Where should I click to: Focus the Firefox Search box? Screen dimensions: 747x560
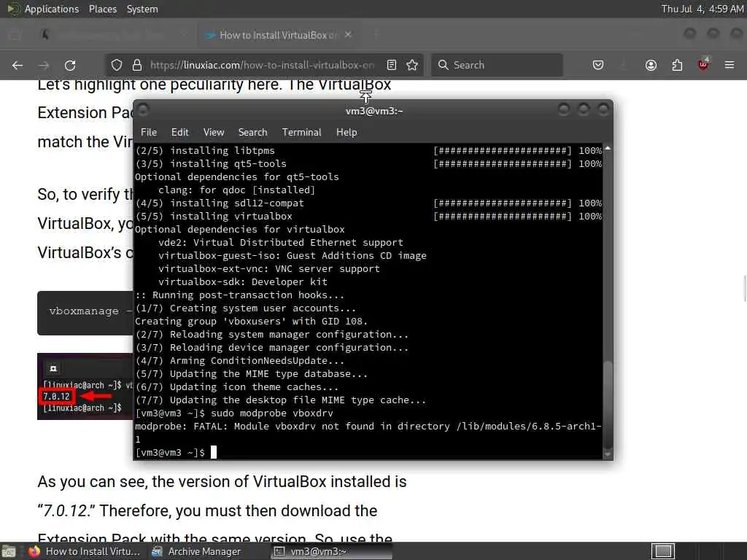click(x=497, y=65)
